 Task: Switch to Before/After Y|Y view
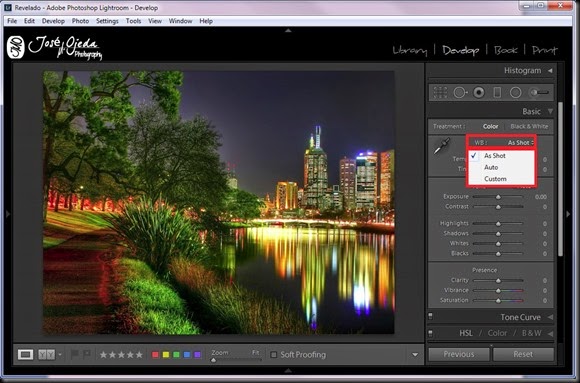[x=46, y=355]
